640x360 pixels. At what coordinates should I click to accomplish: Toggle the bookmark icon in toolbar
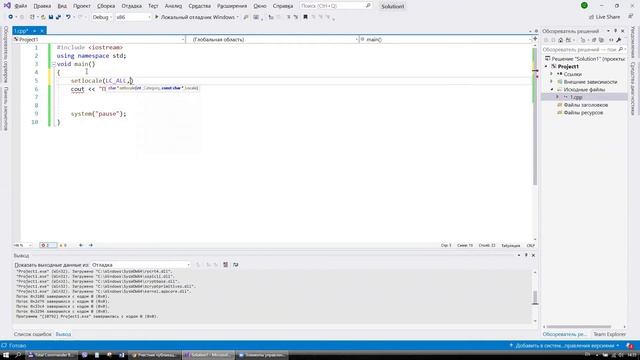[305, 17]
